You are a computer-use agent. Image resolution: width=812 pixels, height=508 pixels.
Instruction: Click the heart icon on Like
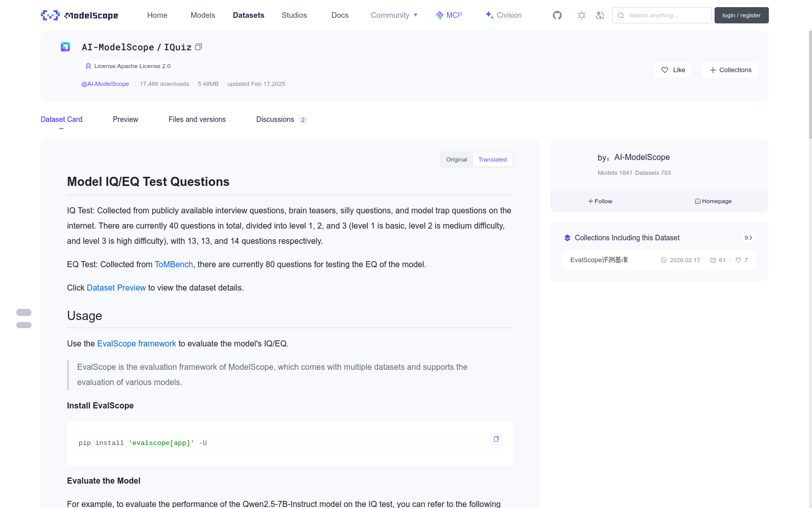pyautogui.click(x=665, y=70)
